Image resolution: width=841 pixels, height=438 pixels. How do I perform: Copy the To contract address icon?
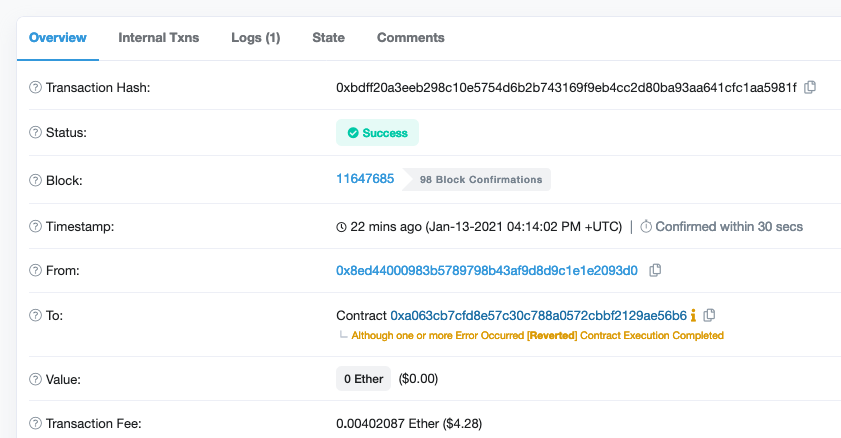709,315
